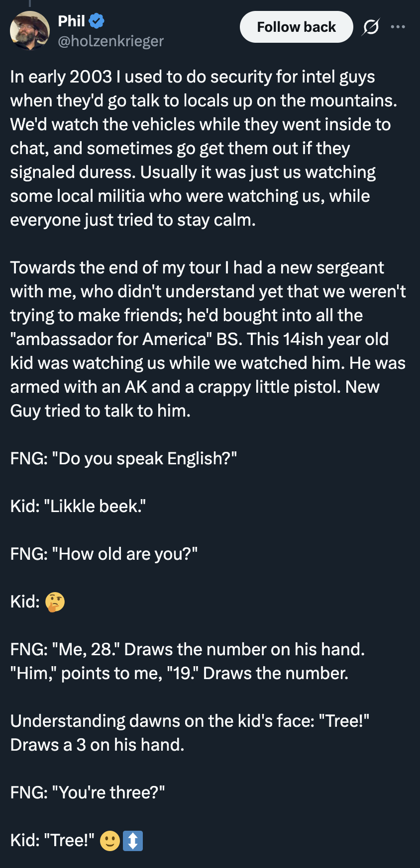The image size is (420, 868).
Task: Open Phil's profile picture
Action: tap(29, 30)
